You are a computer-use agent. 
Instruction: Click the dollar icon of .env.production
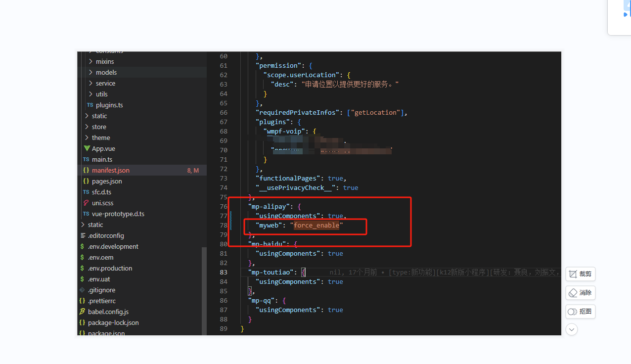pos(83,268)
